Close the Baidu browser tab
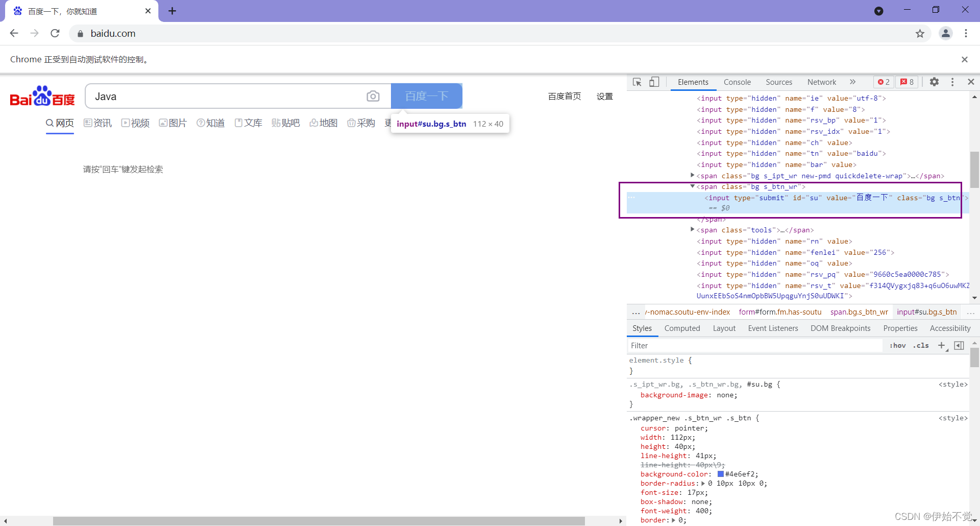Screen dimensions: 980x526 point(148,11)
